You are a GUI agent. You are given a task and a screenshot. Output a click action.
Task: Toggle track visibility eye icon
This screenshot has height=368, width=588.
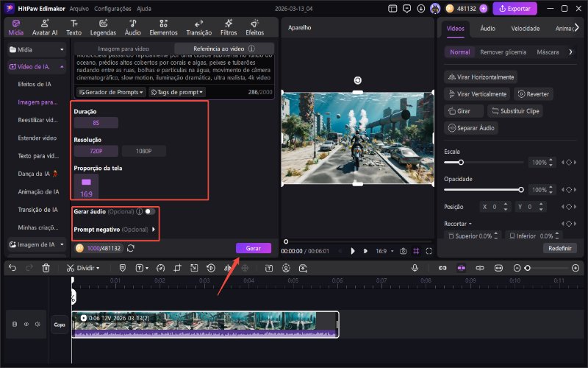(x=26, y=324)
